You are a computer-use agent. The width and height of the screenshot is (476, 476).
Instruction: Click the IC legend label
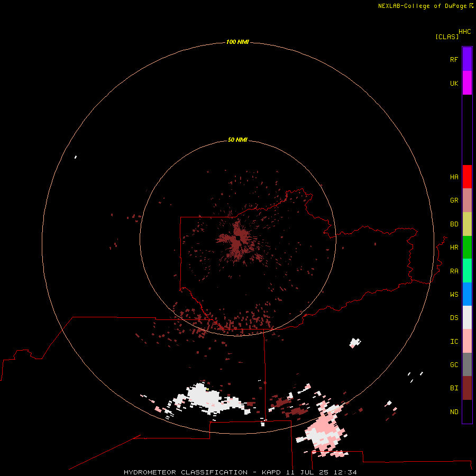[x=454, y=342]
